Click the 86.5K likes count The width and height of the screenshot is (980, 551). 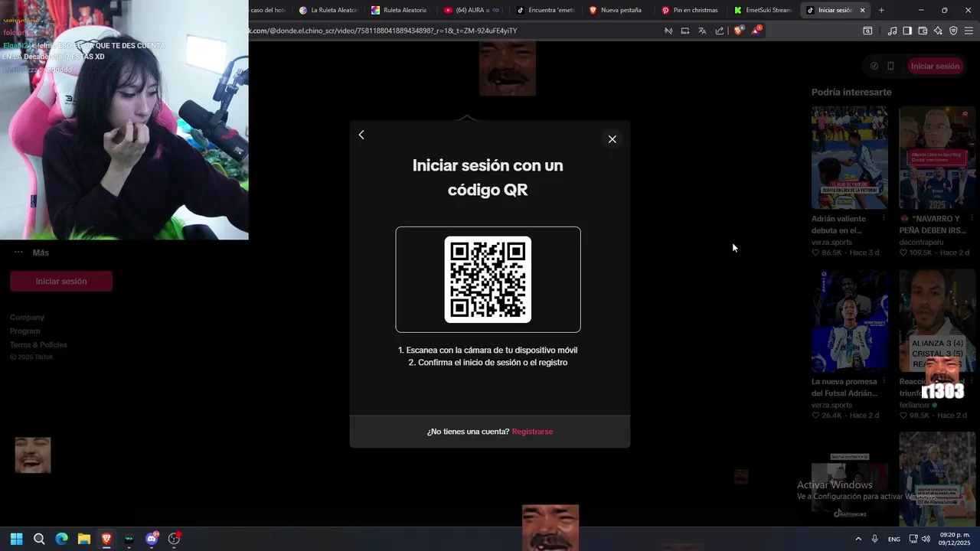point(831,253)
